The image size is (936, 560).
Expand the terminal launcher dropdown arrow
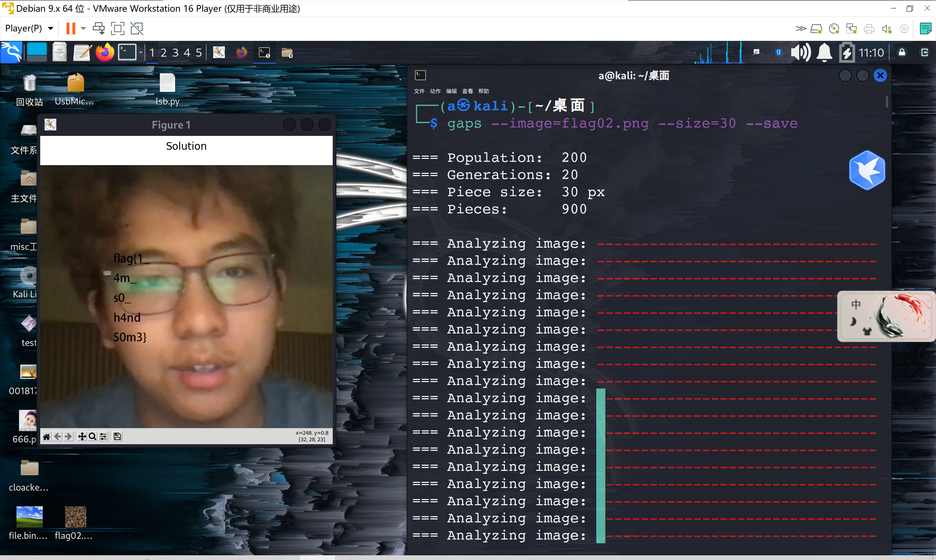(x=140, y=53)
